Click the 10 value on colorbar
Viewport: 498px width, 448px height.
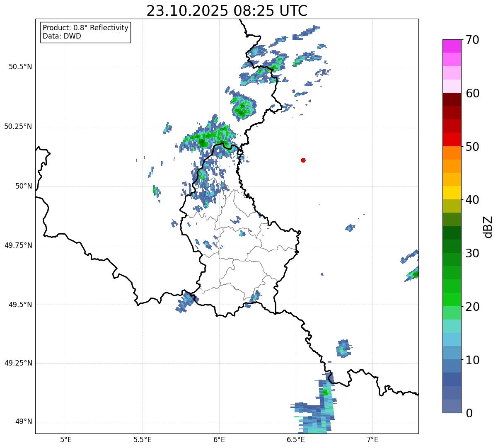click(472, 360)
